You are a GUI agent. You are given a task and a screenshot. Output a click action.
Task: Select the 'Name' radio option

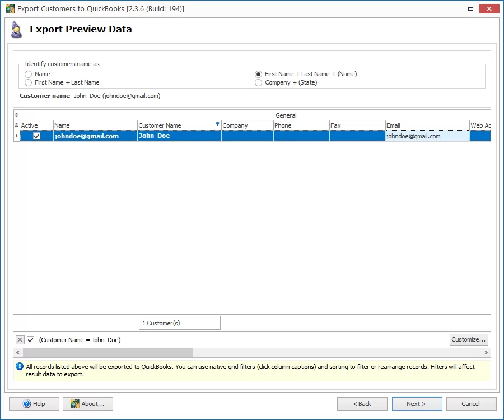(29, 74)
